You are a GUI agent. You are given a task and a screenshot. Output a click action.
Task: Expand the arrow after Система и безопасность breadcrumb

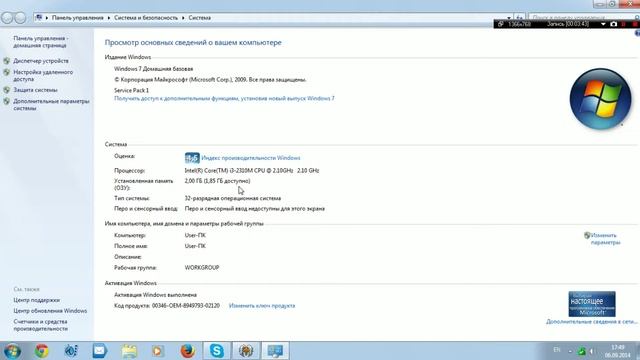point(183,18)
